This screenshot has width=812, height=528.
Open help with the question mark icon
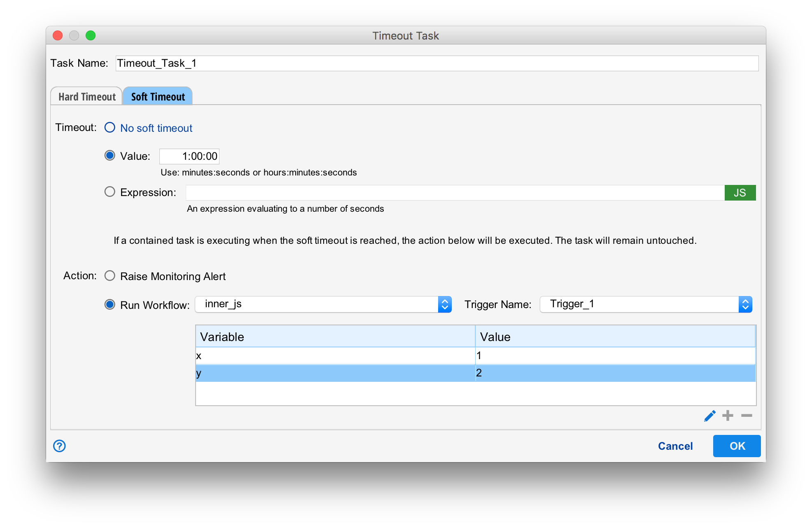[x=59, y=446]
